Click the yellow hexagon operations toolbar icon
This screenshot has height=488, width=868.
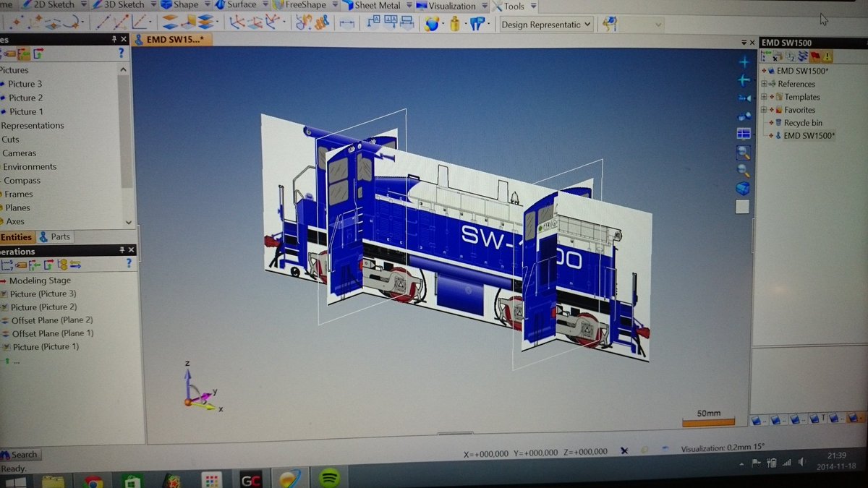click(62, 265)
